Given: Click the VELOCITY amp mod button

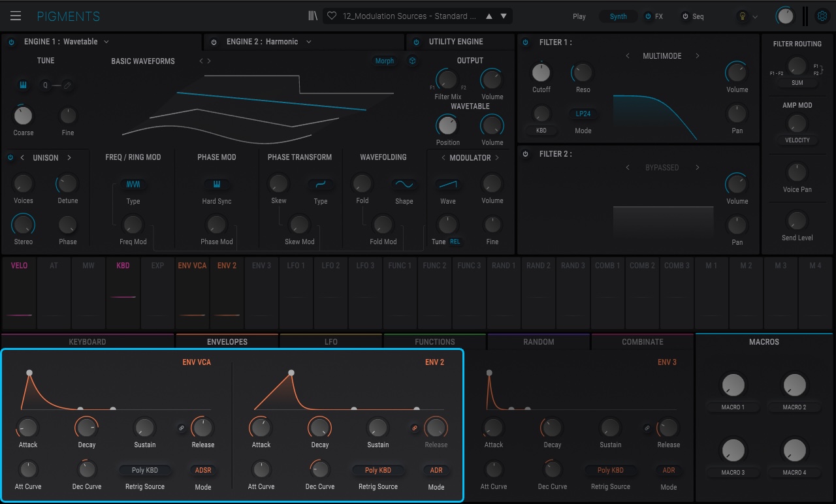Looking at the screenshot, I should pyautogui.click(x=797, y=140).
